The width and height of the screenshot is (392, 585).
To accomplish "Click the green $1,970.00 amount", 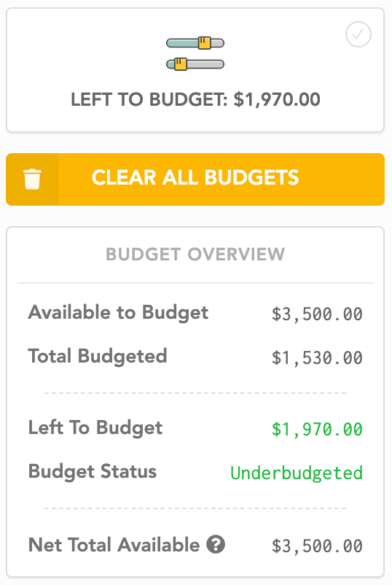I will click(317, 429).
